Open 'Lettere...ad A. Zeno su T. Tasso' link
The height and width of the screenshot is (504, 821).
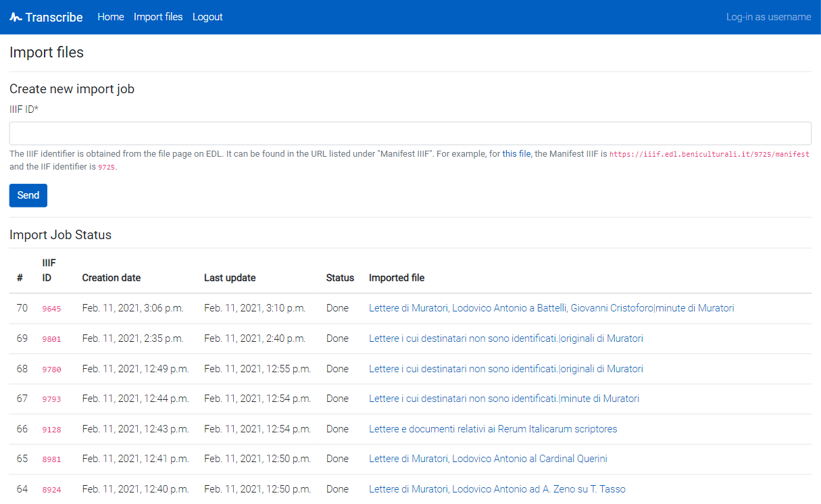[x=497, y=489]
